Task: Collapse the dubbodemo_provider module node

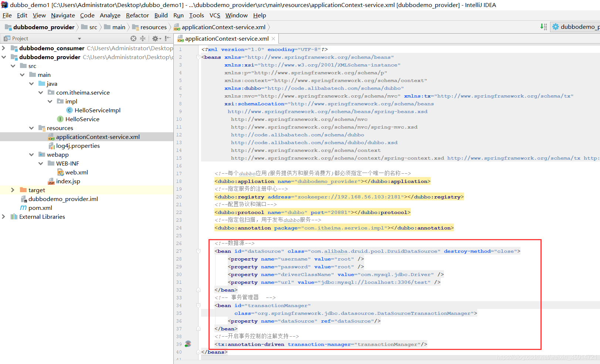Action: tap(4, 57)
